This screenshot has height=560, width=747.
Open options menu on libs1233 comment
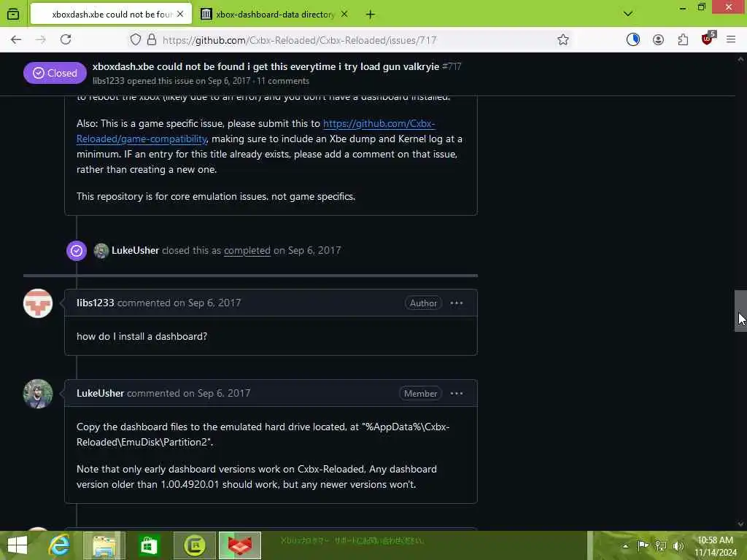pos(457,303)
